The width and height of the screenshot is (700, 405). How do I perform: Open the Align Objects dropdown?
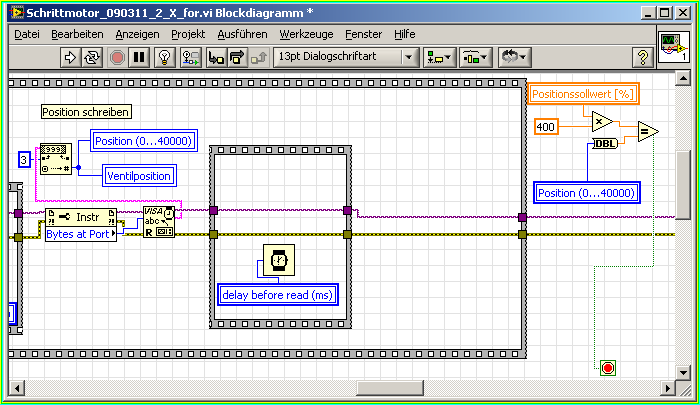tap(439, 57)
